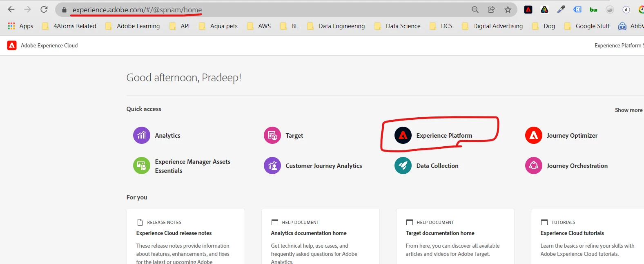Go back with browser back arrow
The height and width of the screenshot is (264, 644).
click(11, 9)
